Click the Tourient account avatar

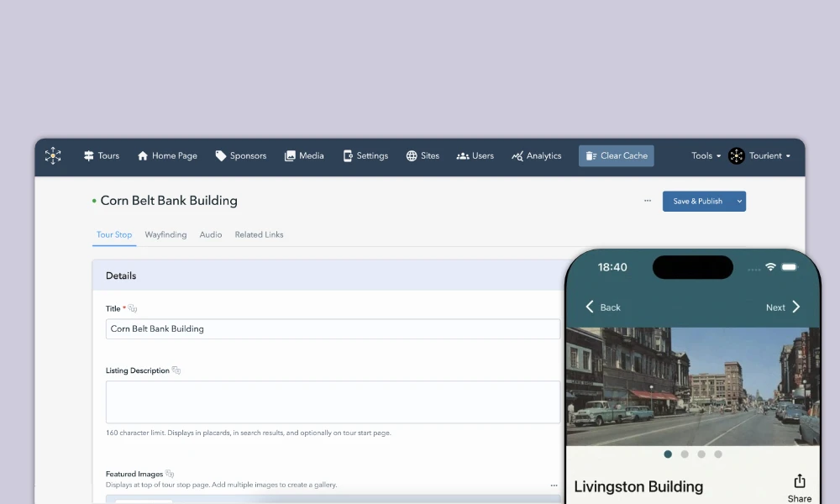point(737,156)
